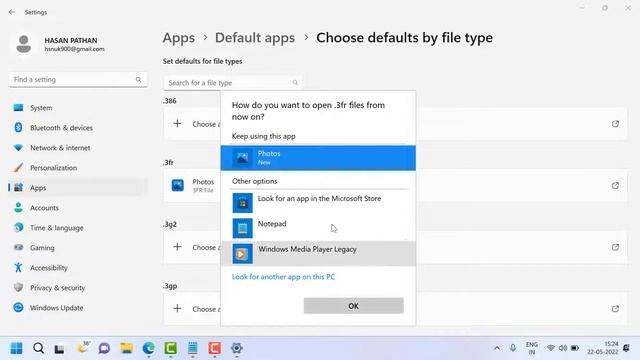Click the file type search magnifier icon

coord(295,83)
